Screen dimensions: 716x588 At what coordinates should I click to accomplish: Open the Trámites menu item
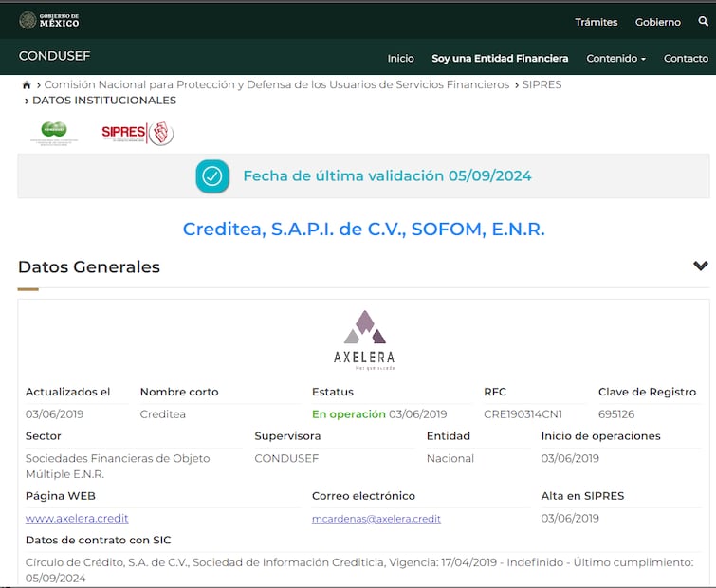(596, 22)
